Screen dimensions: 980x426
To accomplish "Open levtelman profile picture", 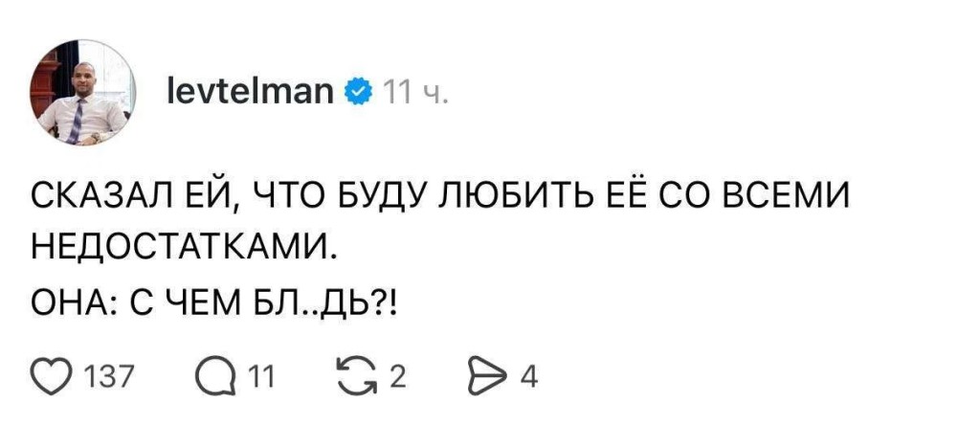I will [x=82, y=93].
